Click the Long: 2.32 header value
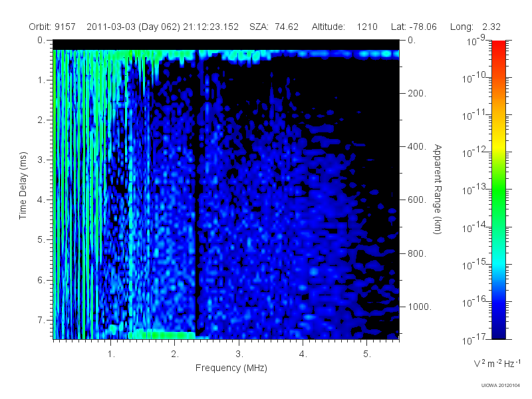The height and width of the screenshot is (399, 532). (475, 27)
